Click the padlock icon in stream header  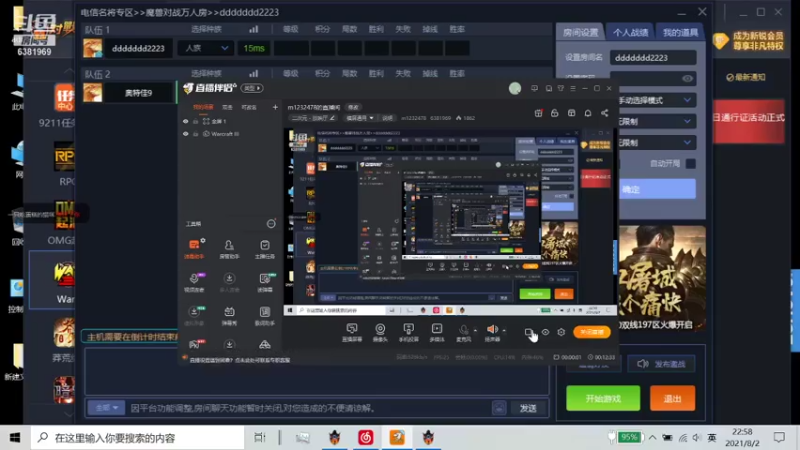[x=555, y=113]
